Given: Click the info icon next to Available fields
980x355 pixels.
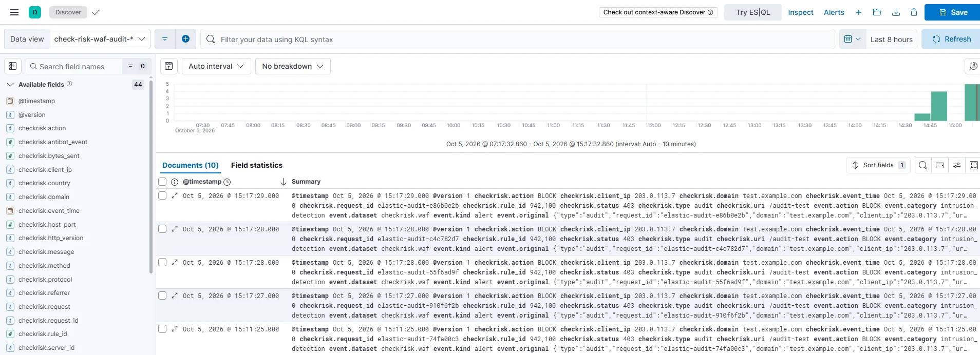Looking at the screenshot, I should (x=69, y=84).
